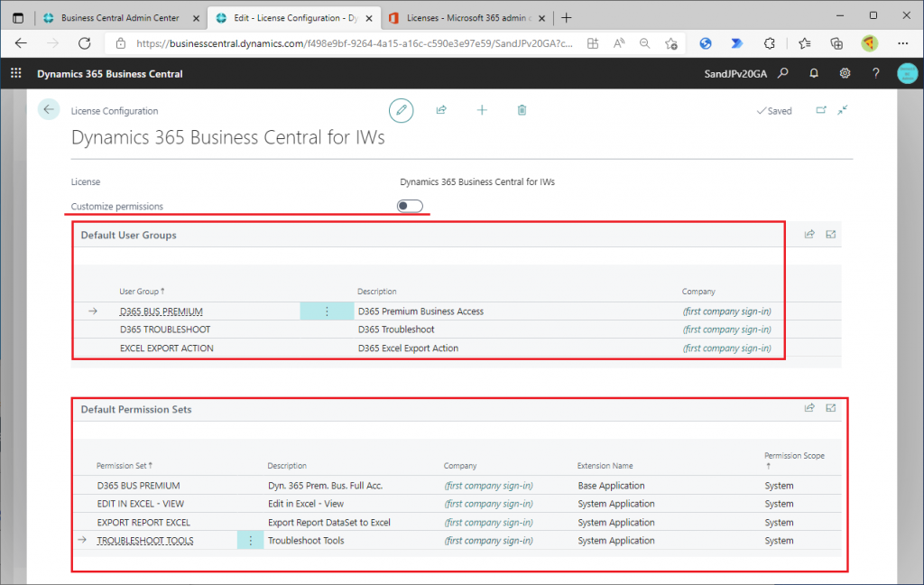Open the user groups Description column header
The image size is (924, 585).
[x=376, y=292]
